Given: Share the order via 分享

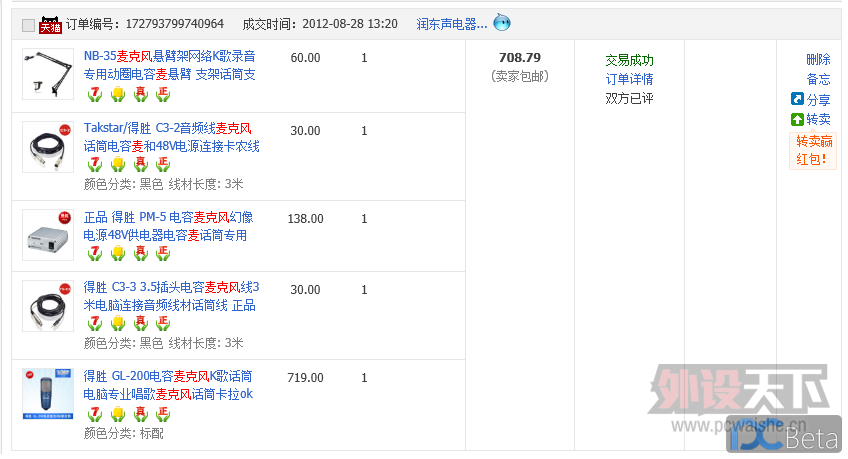Looking at the screenshot, I should point(818,99).
